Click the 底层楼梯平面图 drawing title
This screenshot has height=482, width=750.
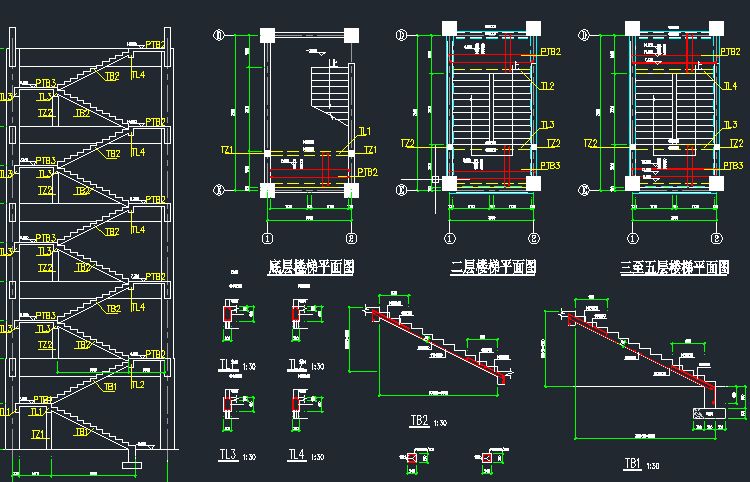[311, 267]
